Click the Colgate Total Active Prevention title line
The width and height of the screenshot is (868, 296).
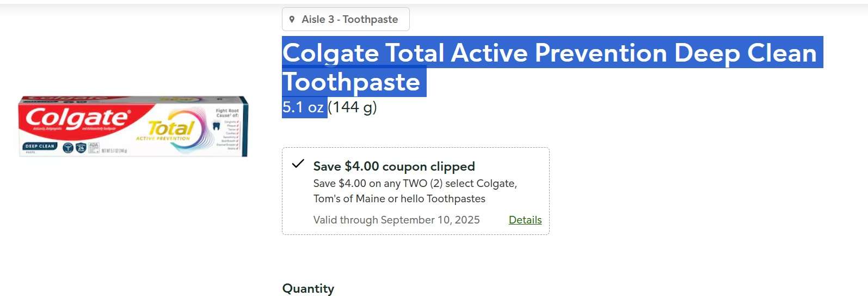point(550,53)
